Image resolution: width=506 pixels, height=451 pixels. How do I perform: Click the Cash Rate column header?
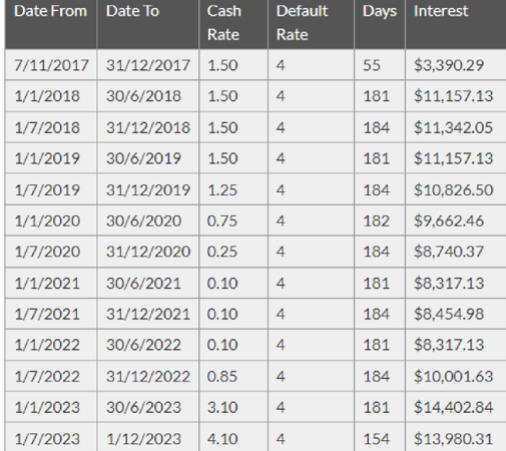point(234,24)
